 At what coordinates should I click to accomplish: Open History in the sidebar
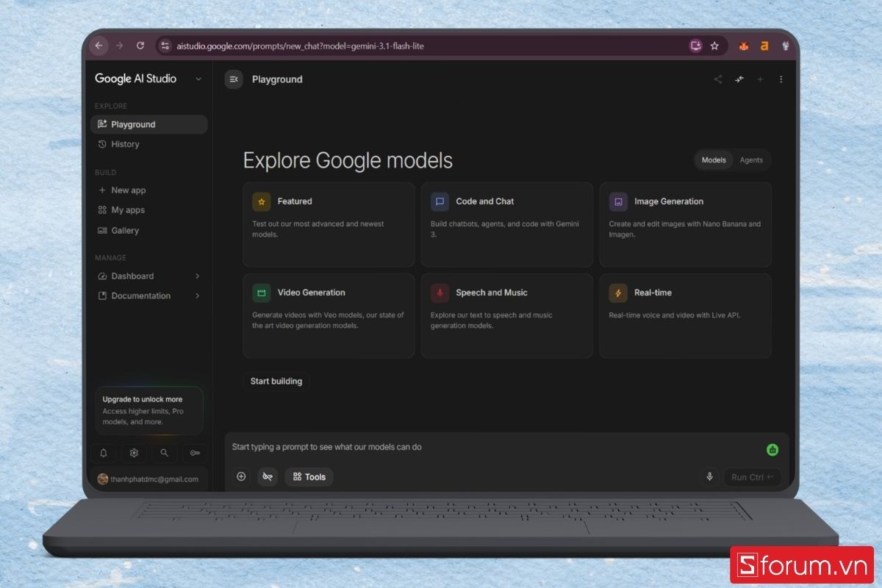coord(149,144)
